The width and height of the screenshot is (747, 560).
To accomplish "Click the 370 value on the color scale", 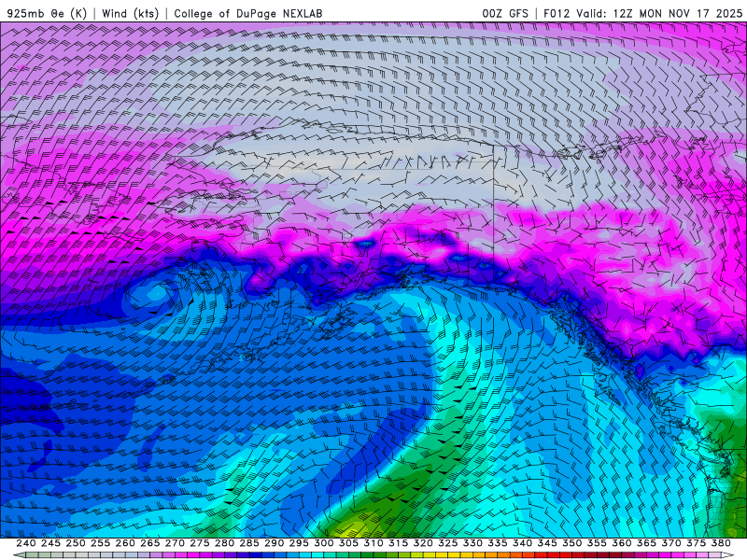I will click(670, 543).
